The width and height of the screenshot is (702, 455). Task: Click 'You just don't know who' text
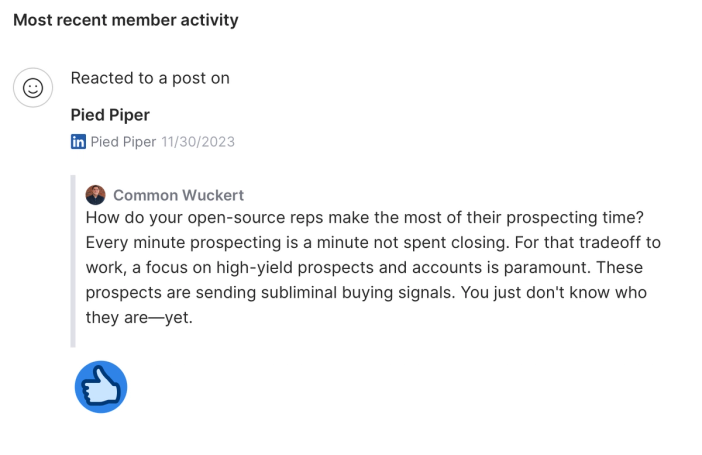click(554, 292)
